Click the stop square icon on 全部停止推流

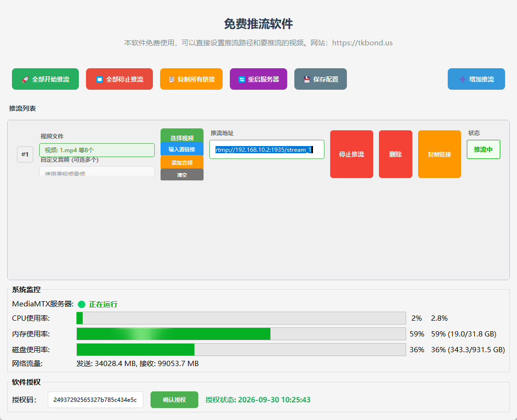pos(99,79)
